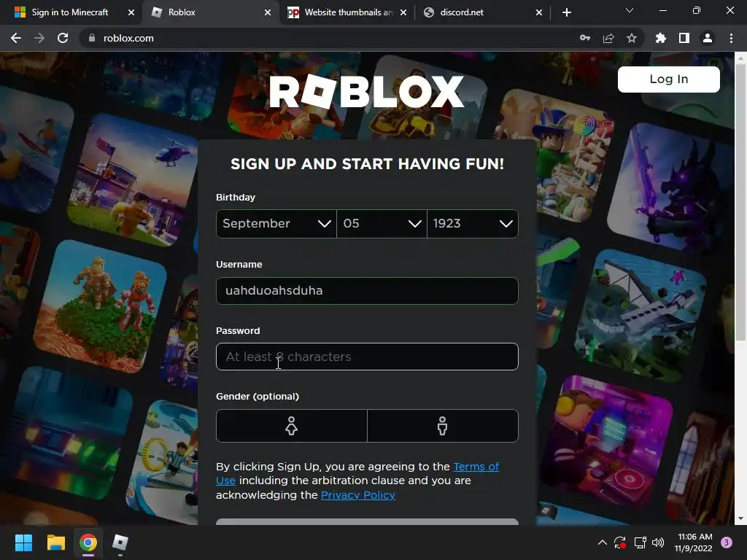Click the page vertical scrollbar thumb
Viewport: 747px width, 560px height.
740,202
